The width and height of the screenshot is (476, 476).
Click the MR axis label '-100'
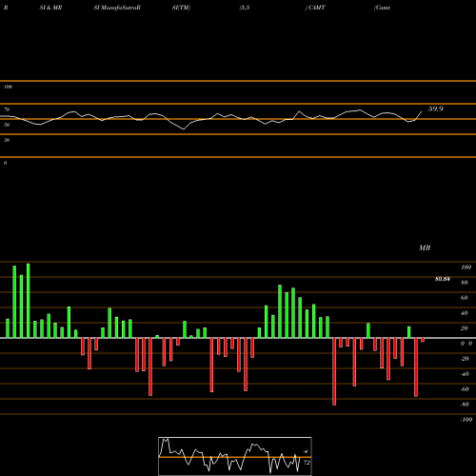click(466, 420)
